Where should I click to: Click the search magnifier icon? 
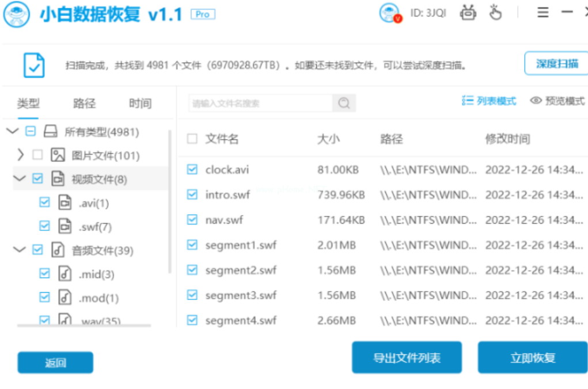click(x=344, y=102)
